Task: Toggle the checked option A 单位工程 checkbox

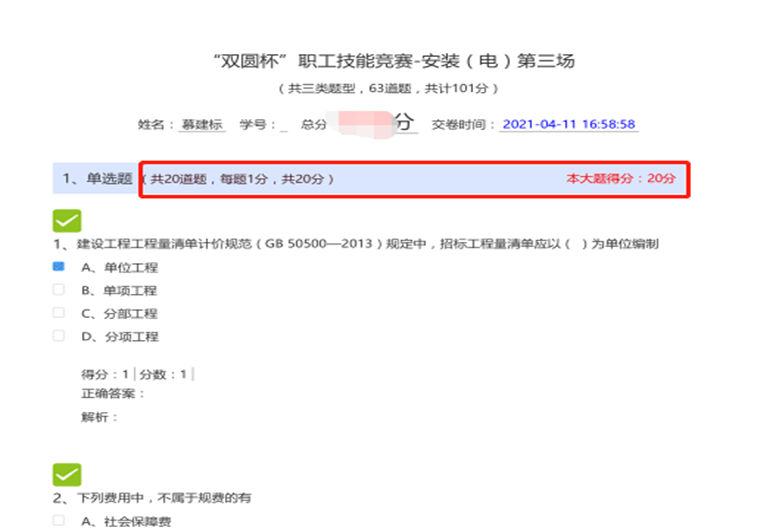Action: 58,267
